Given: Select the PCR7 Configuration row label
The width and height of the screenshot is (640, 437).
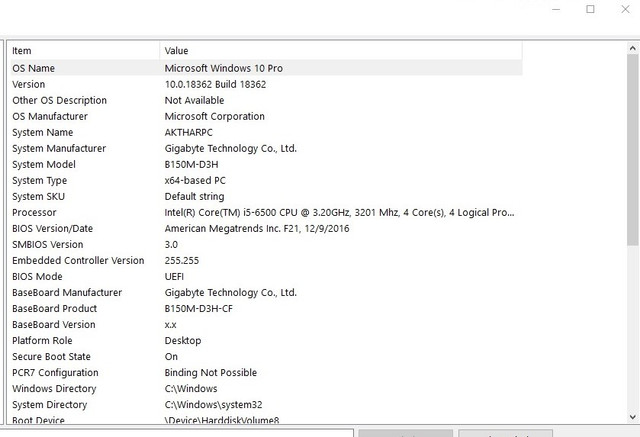Looking at the screenshot, I should tap(55, 373).
